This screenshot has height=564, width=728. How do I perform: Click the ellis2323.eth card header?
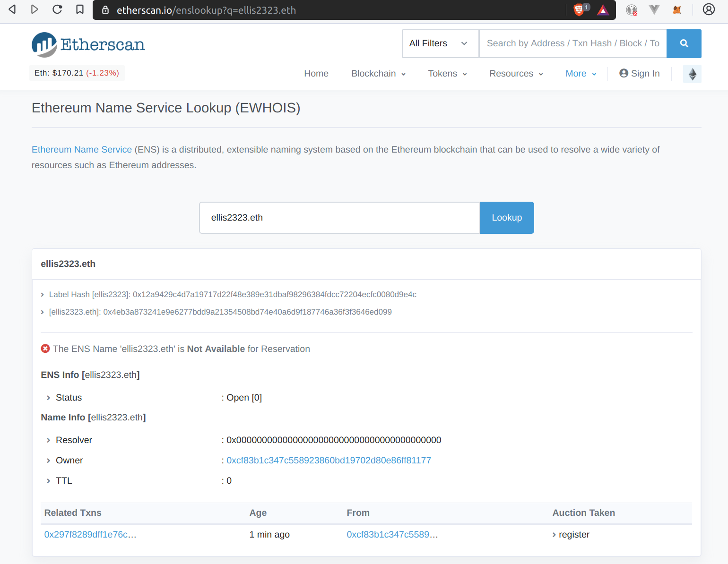click(366, 264)
